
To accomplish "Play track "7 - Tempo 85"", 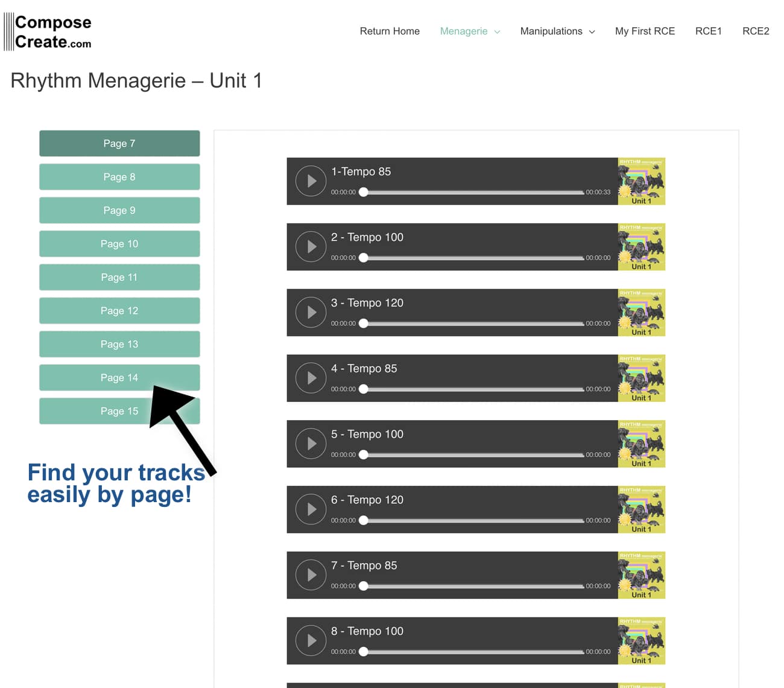I will (x=311, y=575).
